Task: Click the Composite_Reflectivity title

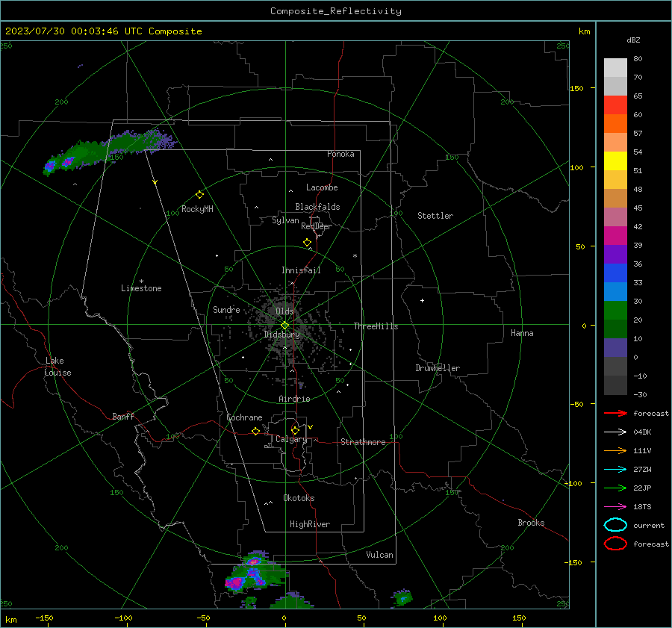Action: [x=335, y=11]
